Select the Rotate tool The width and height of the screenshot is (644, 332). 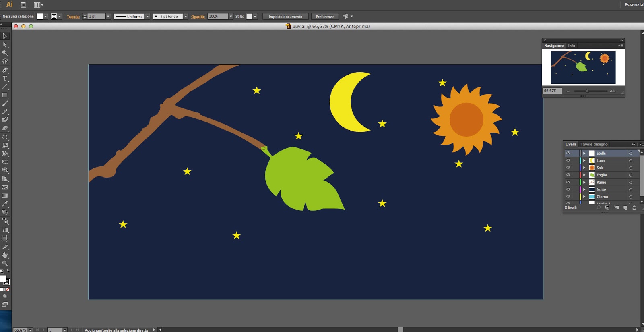point(5,137)
